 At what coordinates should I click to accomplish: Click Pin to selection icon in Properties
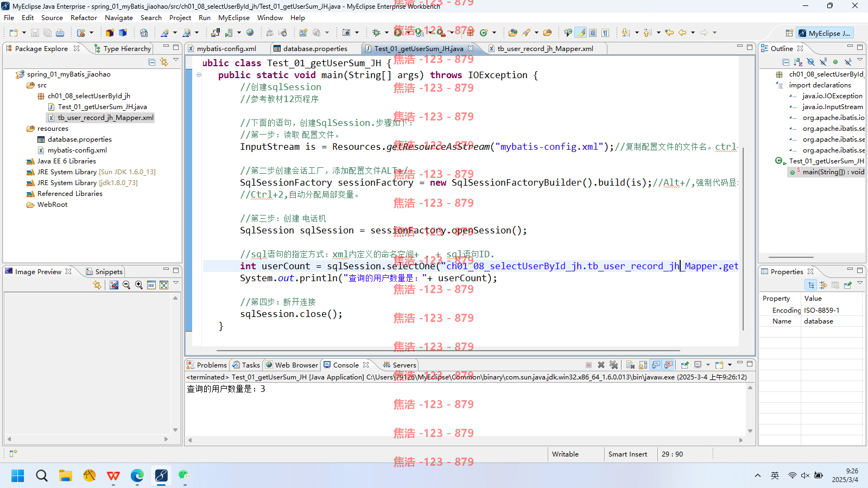coord(848,285)
